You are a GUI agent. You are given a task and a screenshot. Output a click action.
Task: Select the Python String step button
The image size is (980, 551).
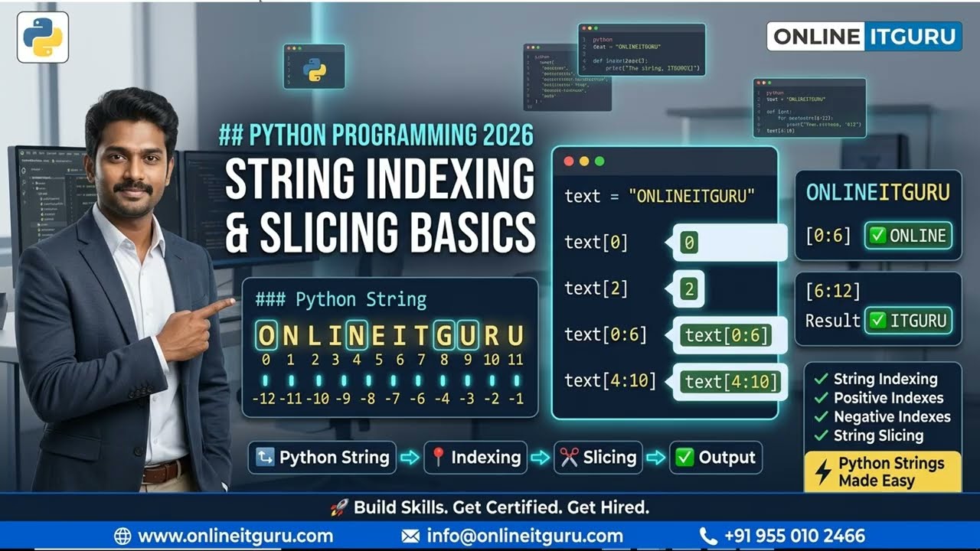(322, 458)
